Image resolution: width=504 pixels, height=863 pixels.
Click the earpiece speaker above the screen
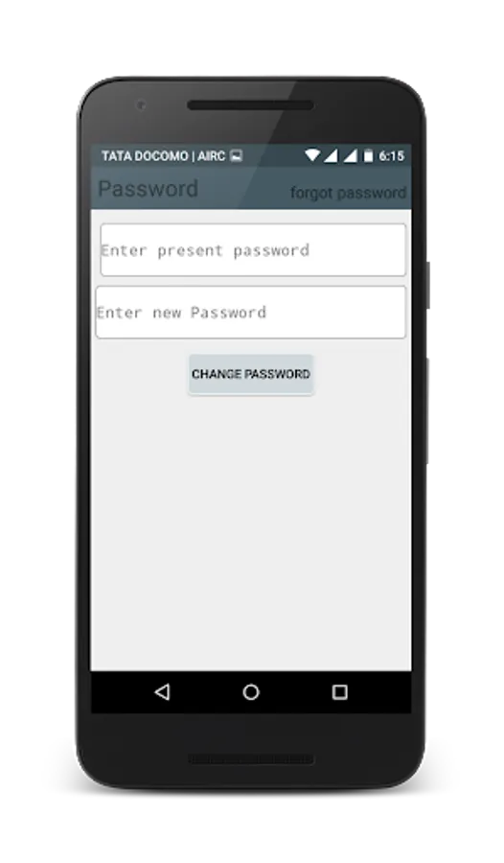pyautogui.click(x=250, y=105)
